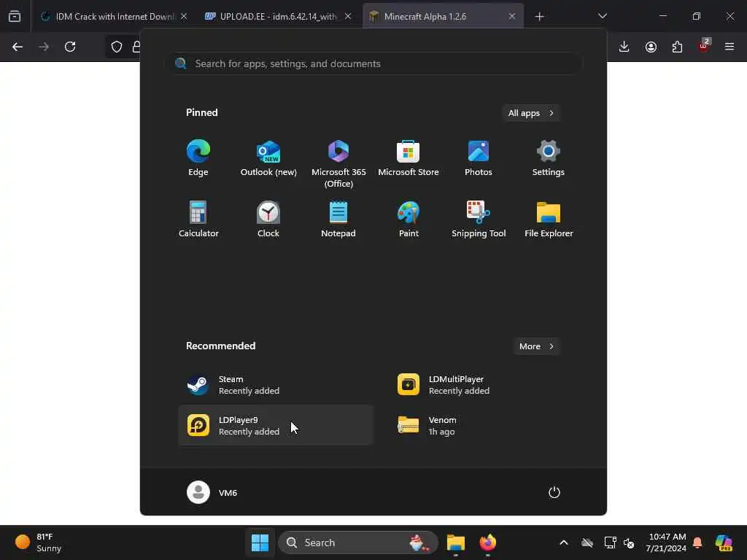Image resolution: width=747 pixels, height=560 pixels.
Task: Launch the Photos app
Action: (x=479, y=158)
